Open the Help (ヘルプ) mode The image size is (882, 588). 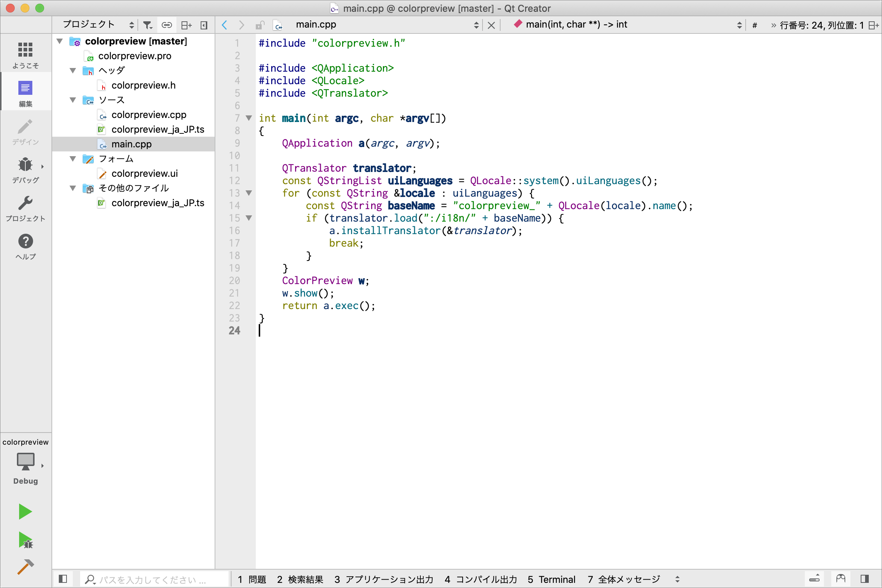(25, 246)
